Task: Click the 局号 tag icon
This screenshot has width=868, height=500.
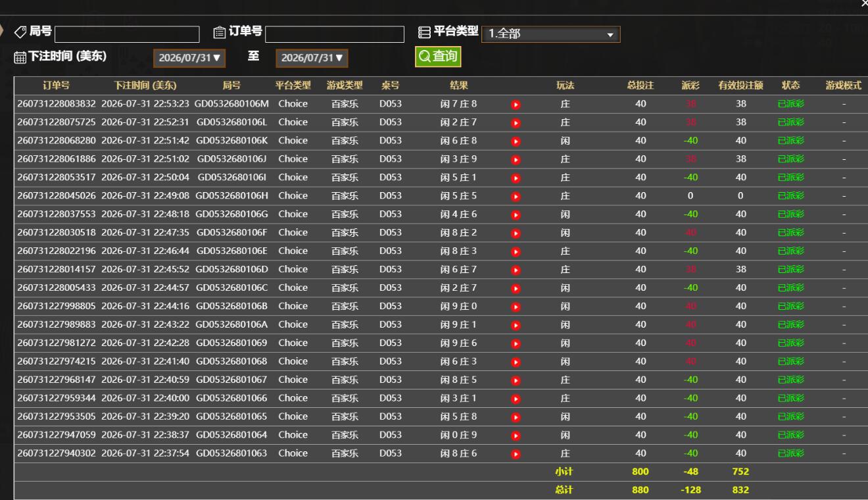Action: [20, 32]
